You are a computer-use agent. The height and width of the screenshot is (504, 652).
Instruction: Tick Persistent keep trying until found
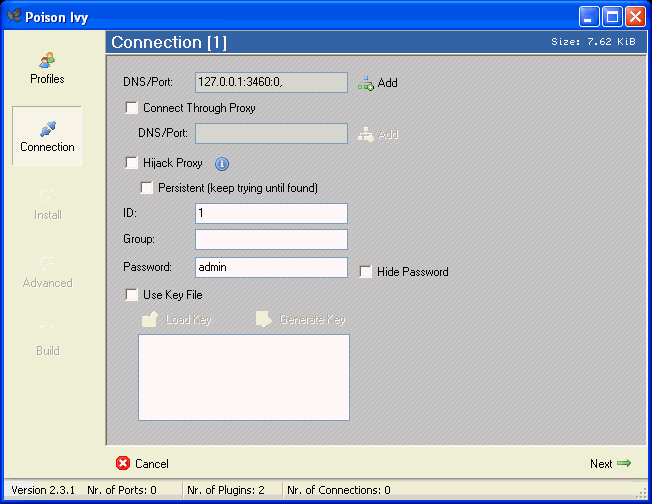click(x=147, y=188)
